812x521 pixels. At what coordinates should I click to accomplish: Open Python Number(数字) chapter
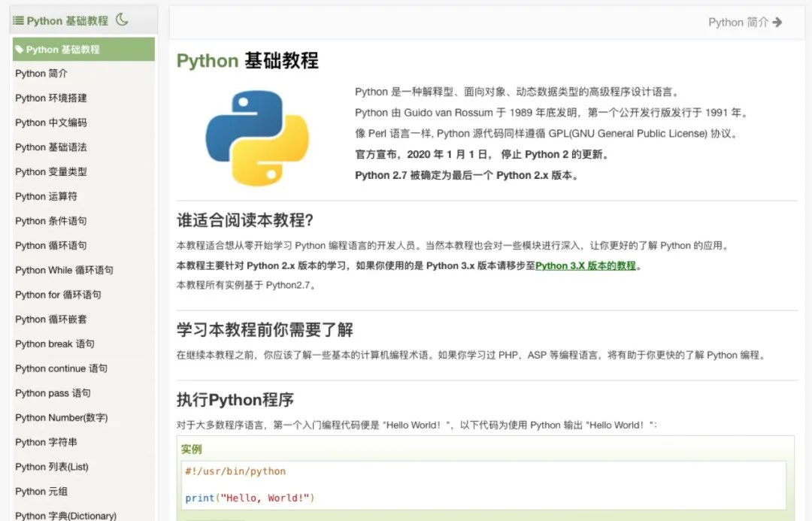click(x=62, y=418)
